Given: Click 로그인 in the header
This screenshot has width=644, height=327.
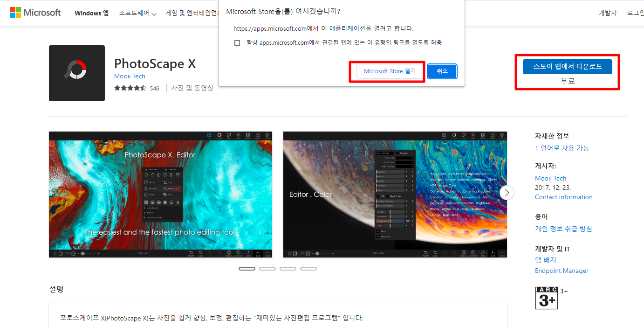Looking at the screenshot, I should [x=635, y=13].
